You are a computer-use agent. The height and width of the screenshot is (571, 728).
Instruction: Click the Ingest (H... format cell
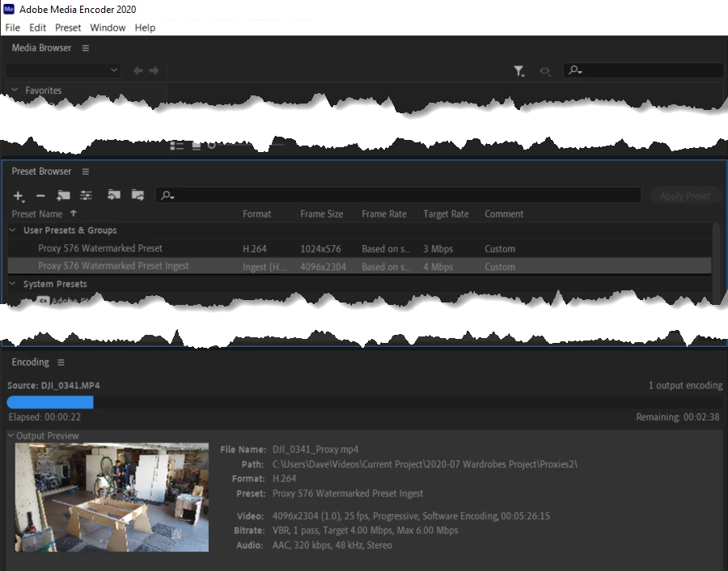pyautogui.click(x=265, y=267)
